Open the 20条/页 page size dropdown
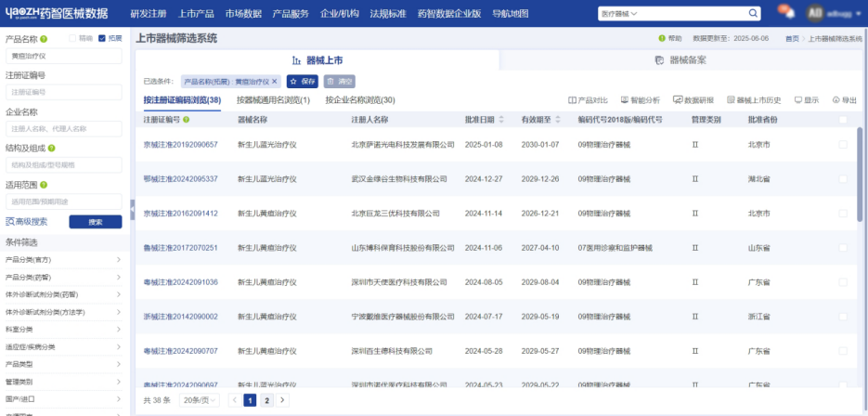The height and width of the screenshot is (416, 868). click(x=198, y=400)
